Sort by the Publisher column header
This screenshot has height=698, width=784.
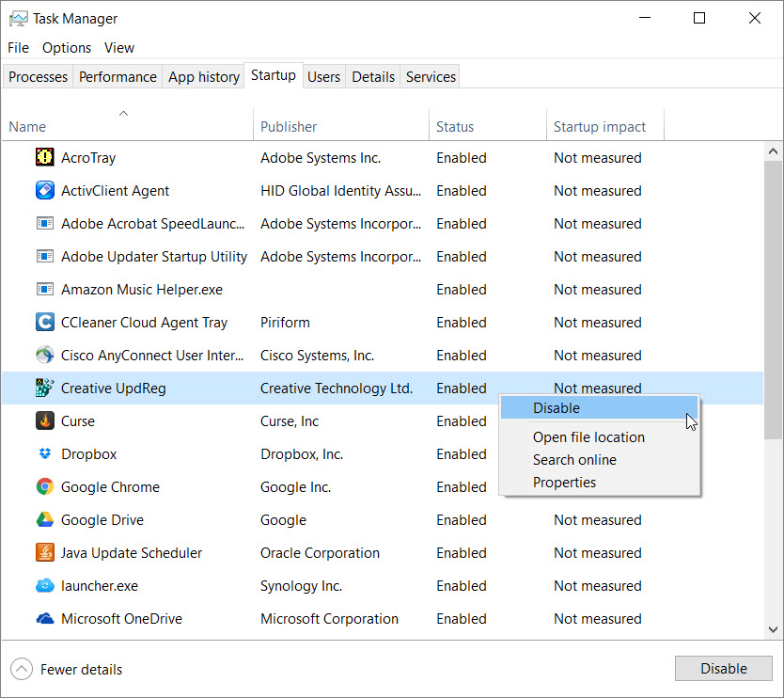[x=341, y=126]
